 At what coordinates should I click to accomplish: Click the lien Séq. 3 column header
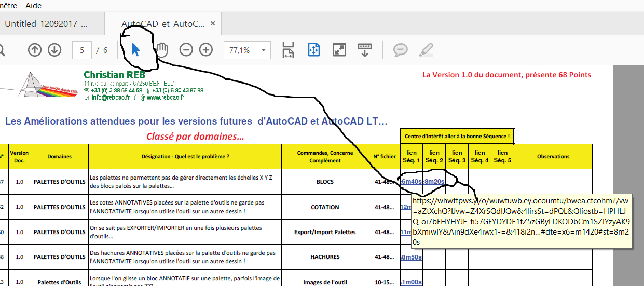click(x=457, y=156)
